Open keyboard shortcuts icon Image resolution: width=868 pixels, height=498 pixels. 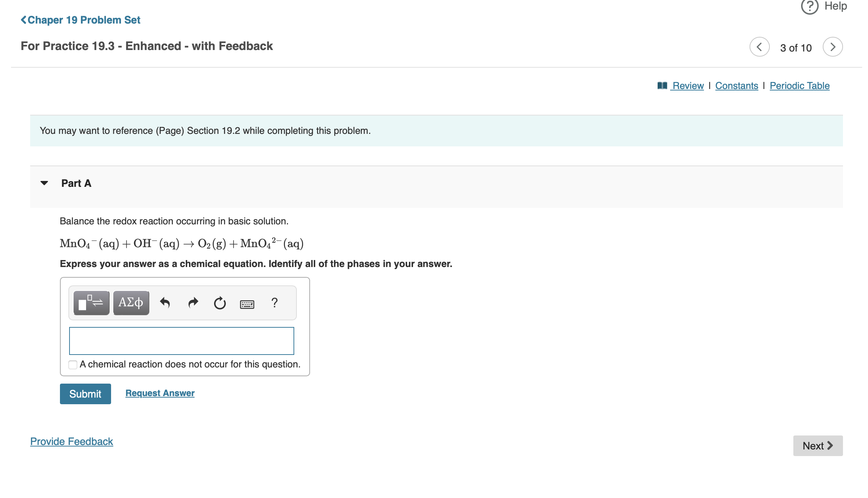[247, 304]
